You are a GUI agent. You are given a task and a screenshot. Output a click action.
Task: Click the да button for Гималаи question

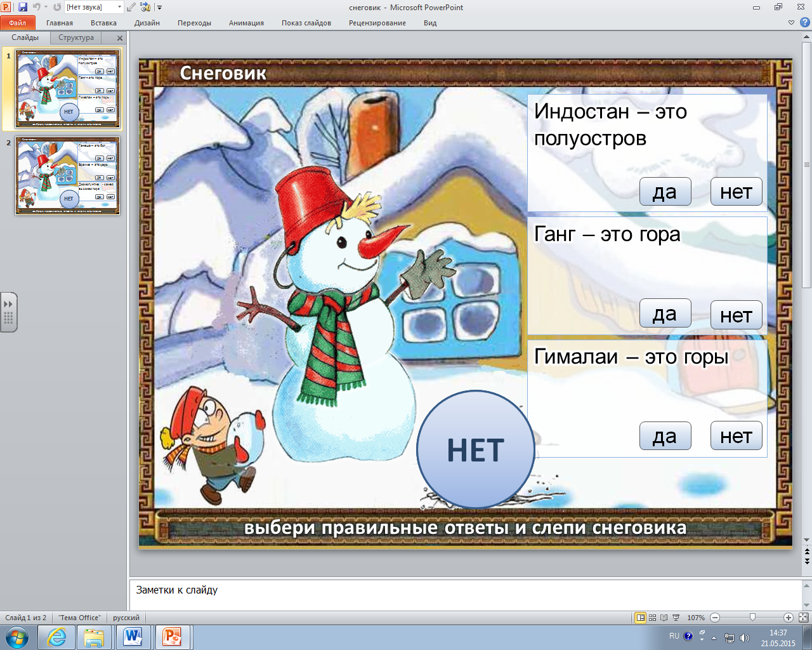(665, 436)
